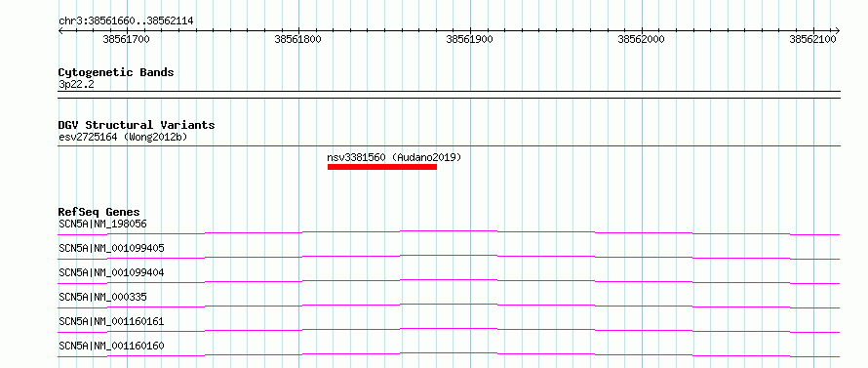Open the SCN5A|NM_198056 transcript label
Viewport: 868px width, 368px height.
(102, 224)
